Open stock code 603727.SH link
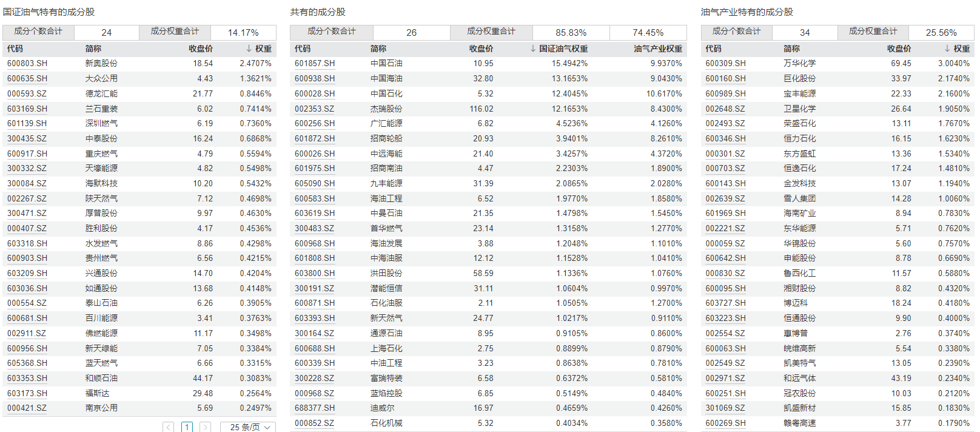The width and height of the screenshot is (980, 432). (726, 303)
